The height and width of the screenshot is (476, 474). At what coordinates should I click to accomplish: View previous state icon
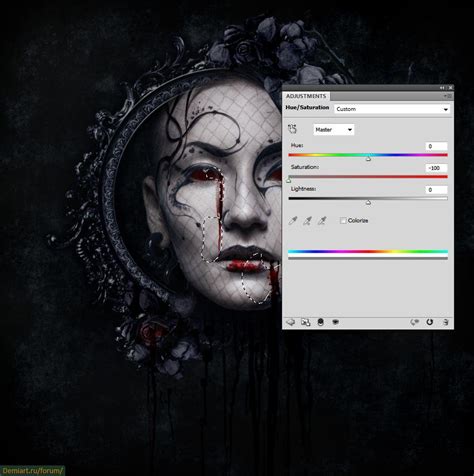pyautogui.click(x=414, y=322)
